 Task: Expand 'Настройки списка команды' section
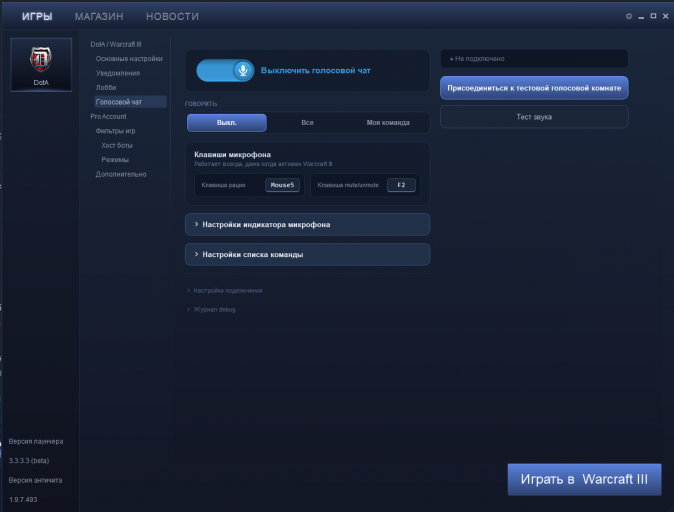pos(307,254)
